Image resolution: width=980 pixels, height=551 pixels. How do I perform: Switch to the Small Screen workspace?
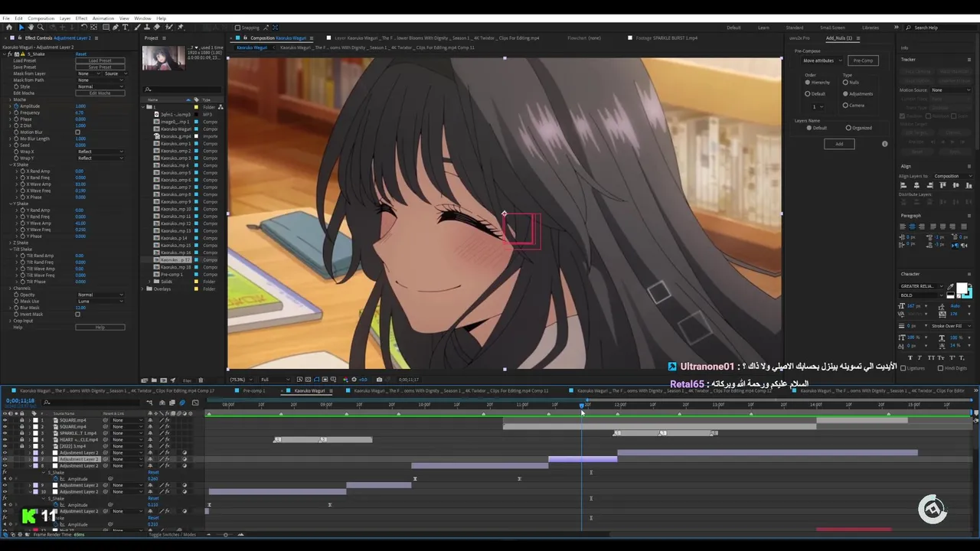pyautogui.click(x=832, y=28)
